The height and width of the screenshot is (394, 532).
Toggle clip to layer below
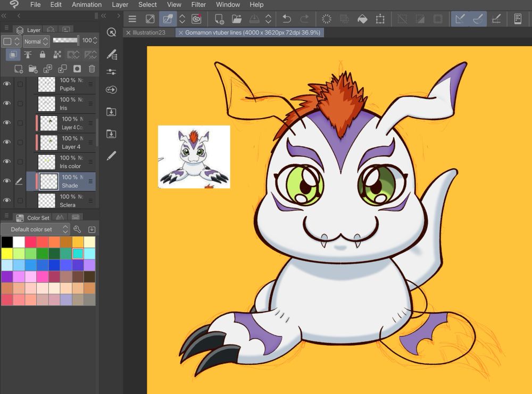pos(13,55)
